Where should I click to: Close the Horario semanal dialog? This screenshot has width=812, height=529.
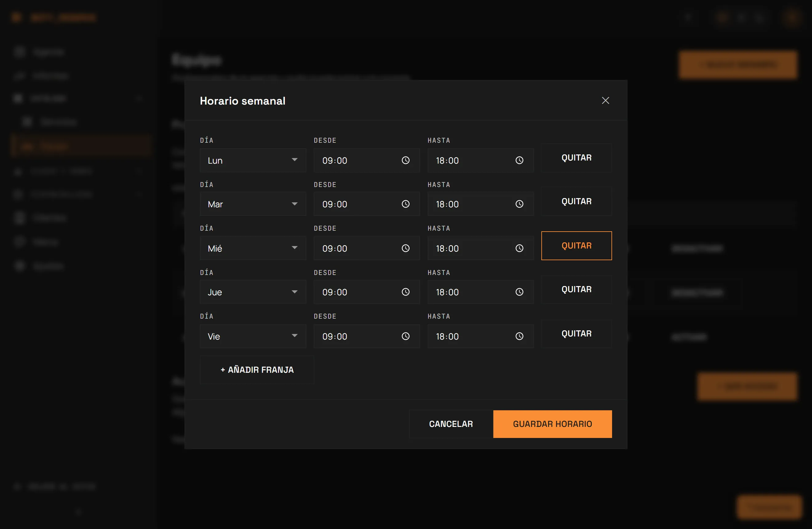click(x=605, y=101)
